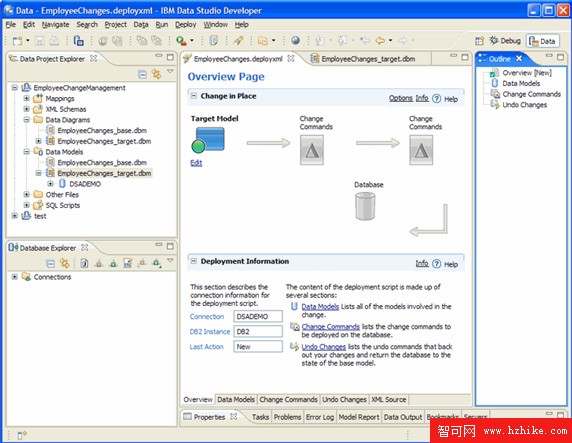Collapse the Data Diagrams folder
The width and height of the screenshot is (572, 443).
[26, 119]
